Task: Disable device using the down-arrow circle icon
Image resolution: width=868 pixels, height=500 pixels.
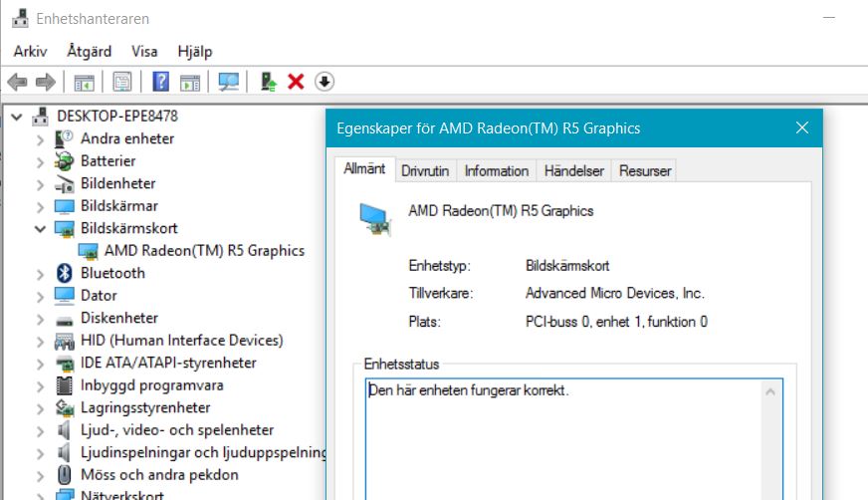Action: coord(324,82)
